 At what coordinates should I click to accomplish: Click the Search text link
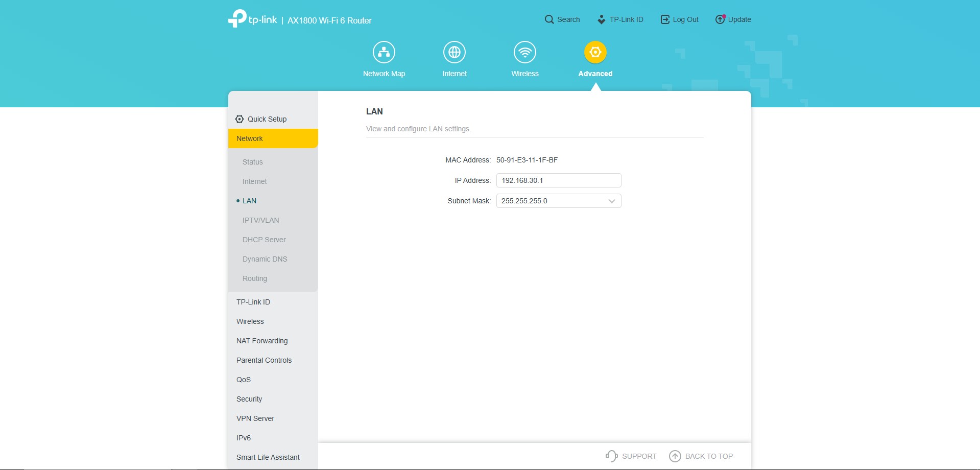coord(568,19)
